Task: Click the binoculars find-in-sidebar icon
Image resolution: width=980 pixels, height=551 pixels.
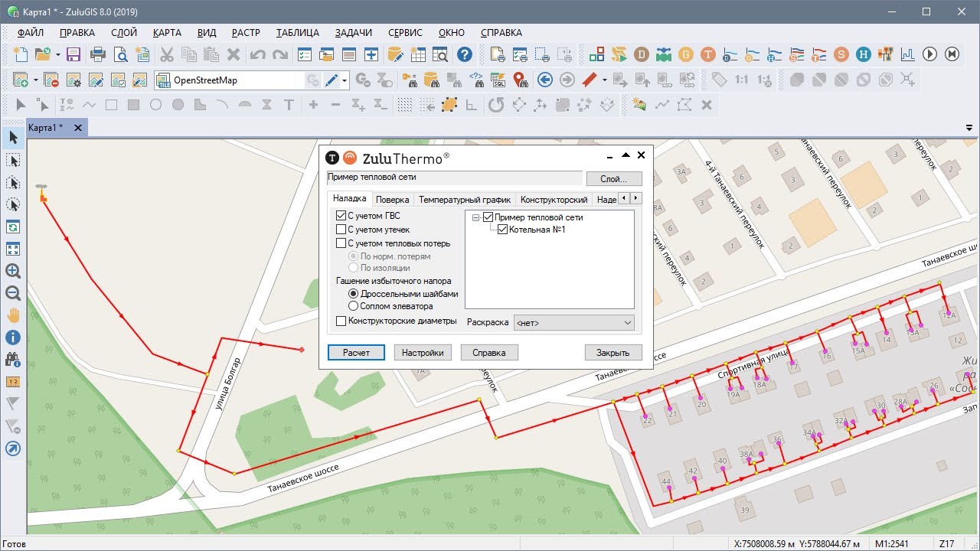Action: click(x=13, y=359)
